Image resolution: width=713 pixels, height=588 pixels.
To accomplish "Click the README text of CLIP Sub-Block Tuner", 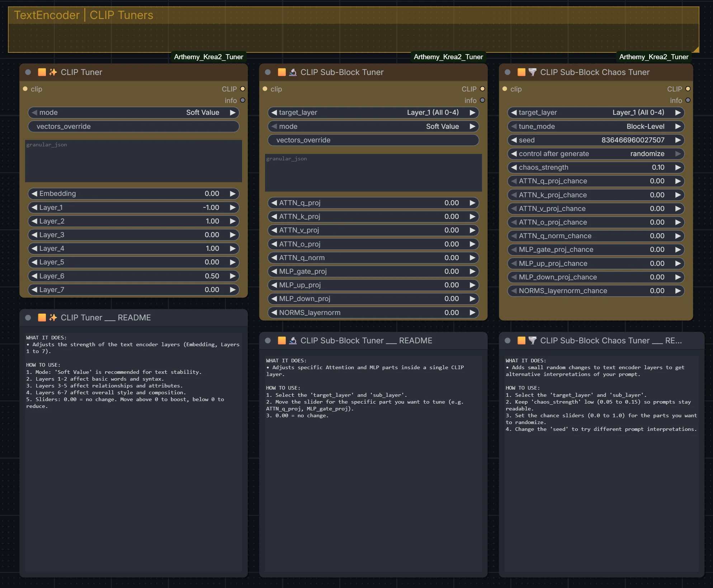I will pyautogui.click(x=373, y=463).
